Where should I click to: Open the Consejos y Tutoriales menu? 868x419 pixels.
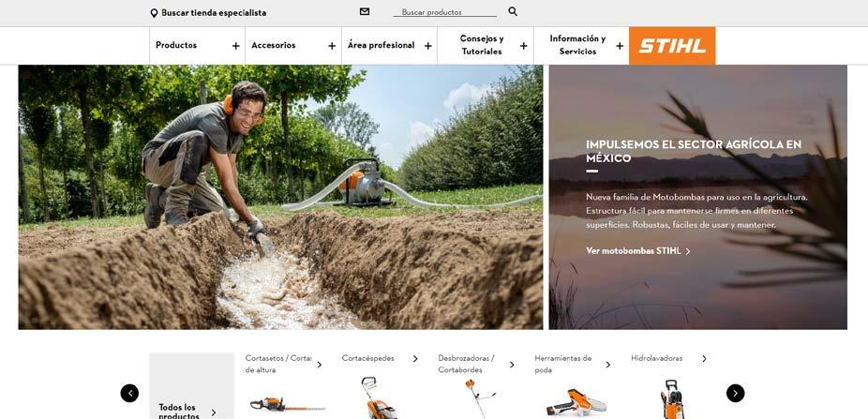click(482, 45)
